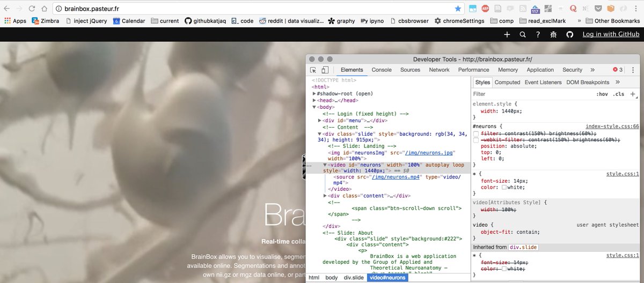Open the purple 117 counter extension
Image resolution: width=644 pixels, height=283 pixels.
pos(535,9)
